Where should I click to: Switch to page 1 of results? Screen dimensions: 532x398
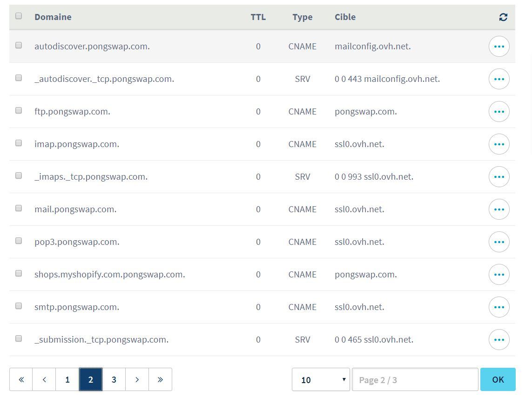(67, 380)
